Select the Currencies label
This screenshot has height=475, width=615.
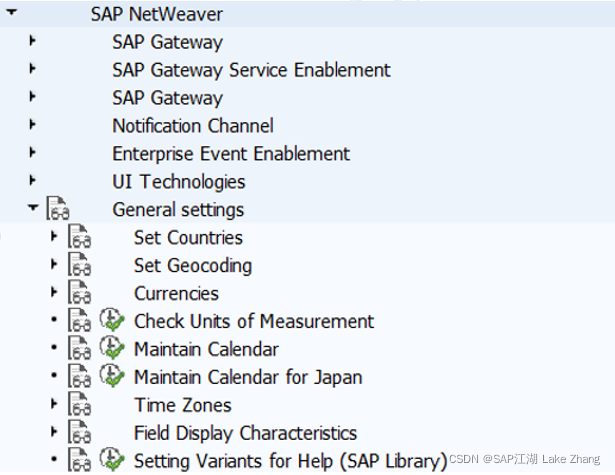176,294
